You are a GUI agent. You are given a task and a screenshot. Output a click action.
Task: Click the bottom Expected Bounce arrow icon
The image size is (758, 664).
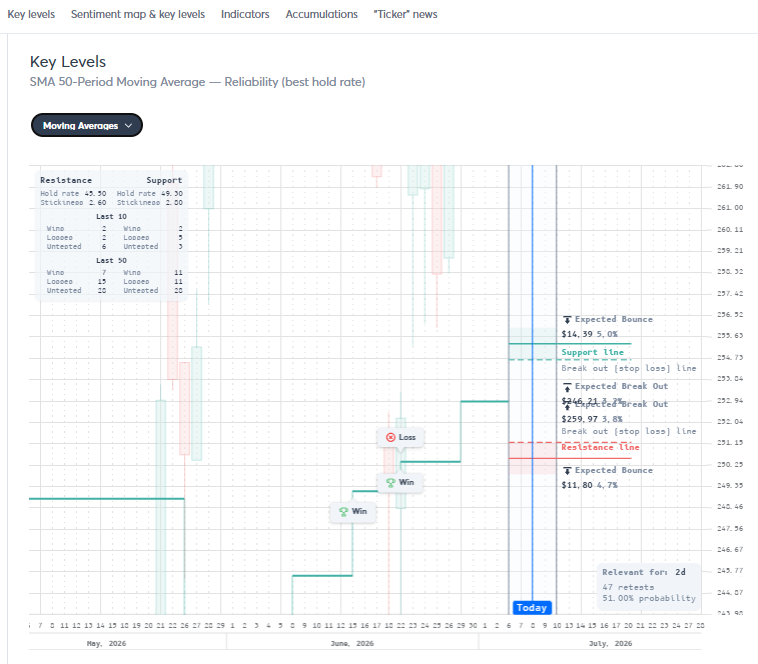(x=567, y=470)
